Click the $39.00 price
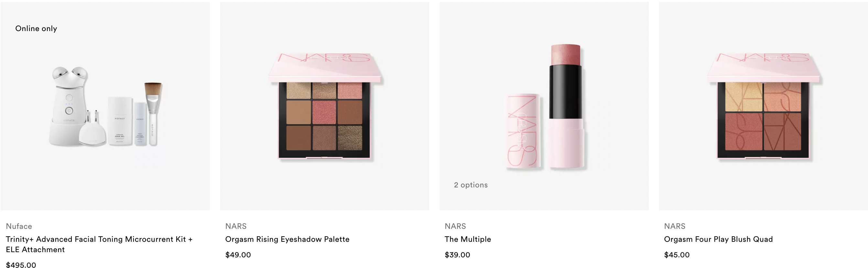The width and height of the screenshot is (868, 268). 457,255
